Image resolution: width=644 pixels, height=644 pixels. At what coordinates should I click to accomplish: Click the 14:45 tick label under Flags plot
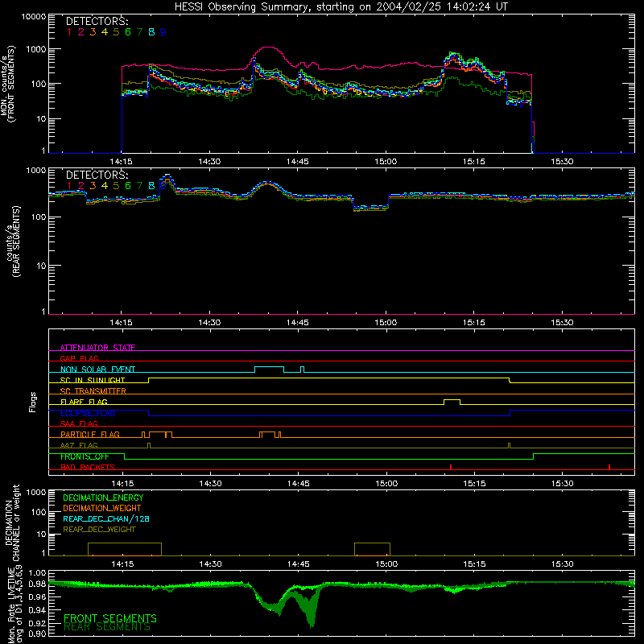tap(298, 484)
